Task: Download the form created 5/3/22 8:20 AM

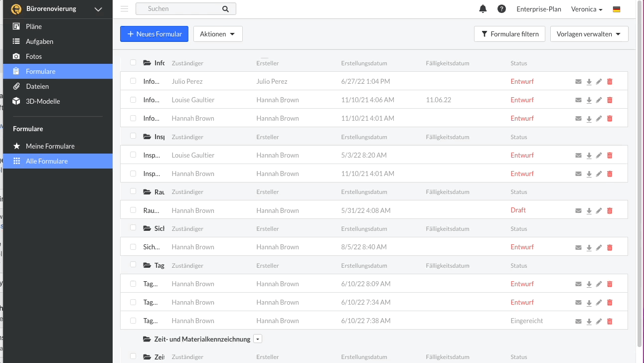Action: point(589,156)
